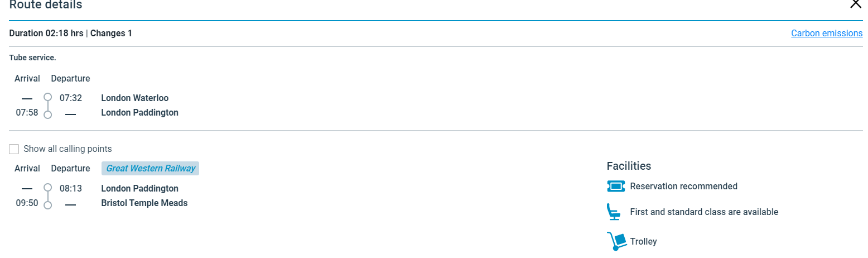The width and height of the screenshot is (868, 258).
Task: Click the Trolley service icon
Action: tap(616, 242)
